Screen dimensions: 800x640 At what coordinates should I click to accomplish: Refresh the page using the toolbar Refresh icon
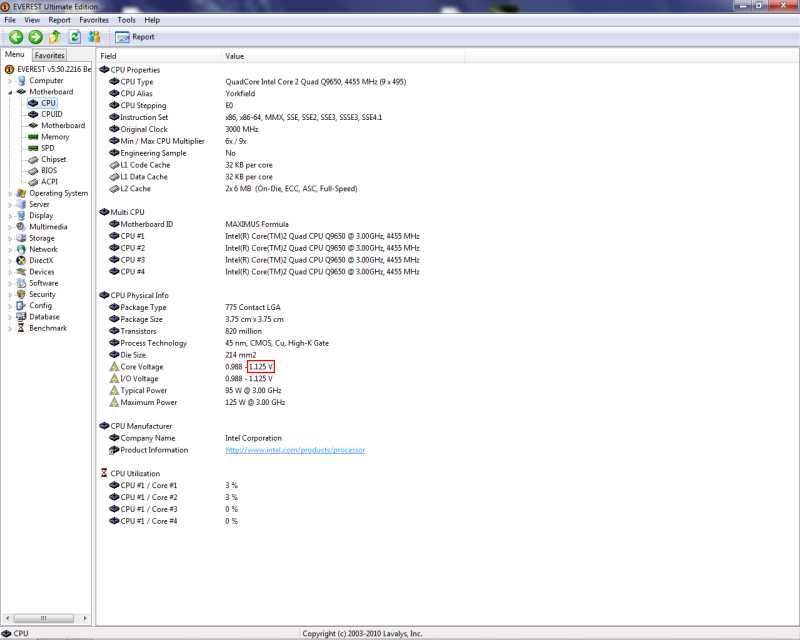tap(75, 37)
